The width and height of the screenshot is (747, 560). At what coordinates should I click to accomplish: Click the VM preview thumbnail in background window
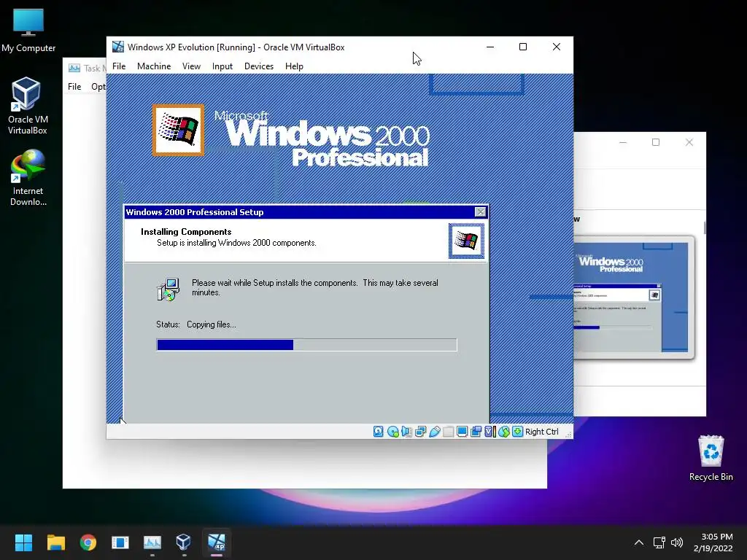pyautogui.click(x=633, y=297)
